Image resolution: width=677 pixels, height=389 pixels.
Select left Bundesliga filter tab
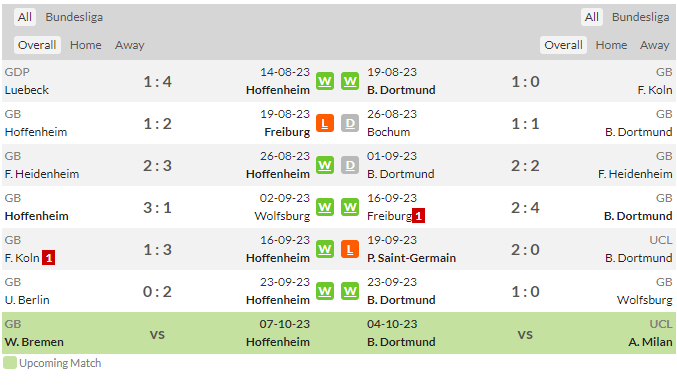pyautogui.click(x=74, y=17)
